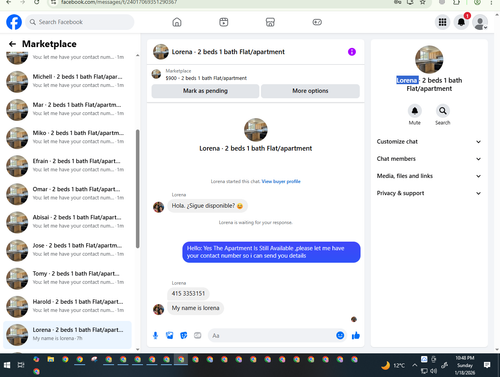Open the Miko conversation
Image resolution: width=500 pixels, height=377 pixels.
pyautogui.click(x=67, y=138)
